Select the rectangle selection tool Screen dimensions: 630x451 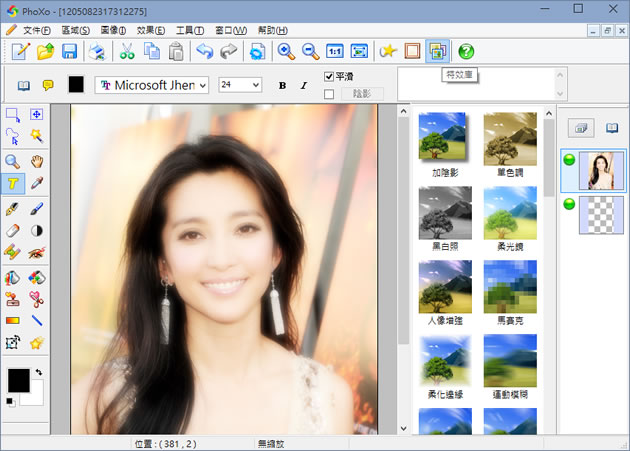click(x=13, y=115)
